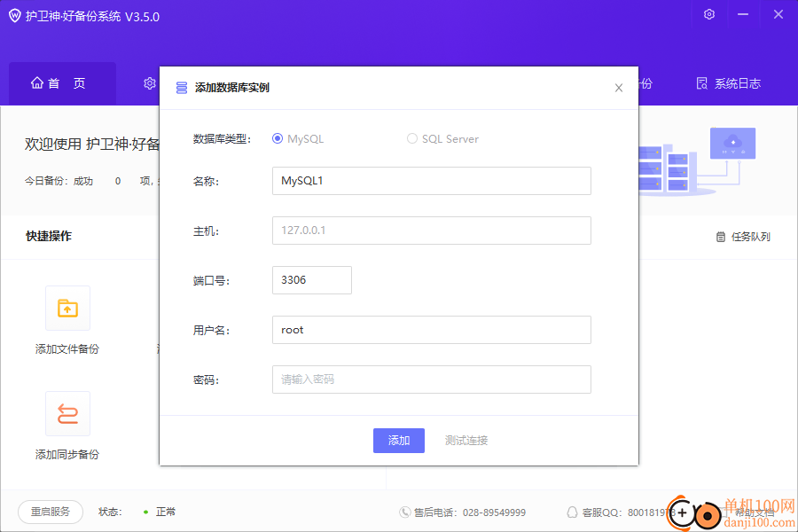Close the add database instance dialog
Viewport: 798px width, 532px height.
point(618,88)
